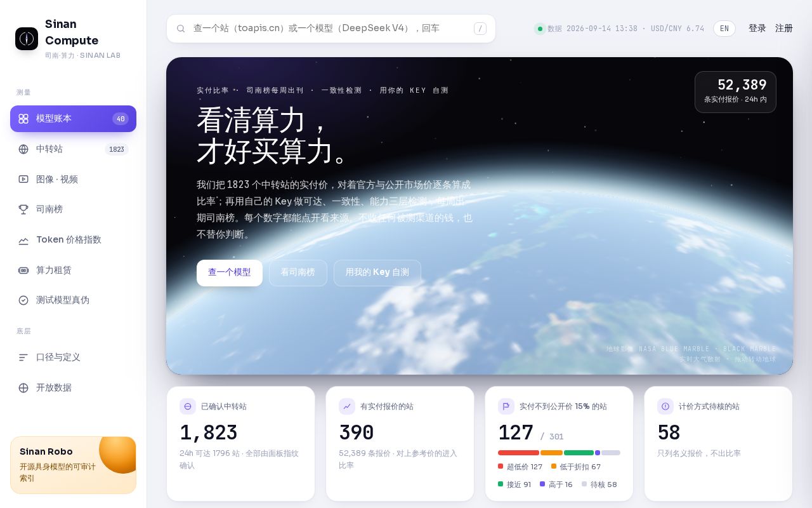Screen dimensions: 812x508
Task: Open the Sinan Robo promo card
Action: coord(73,465)
